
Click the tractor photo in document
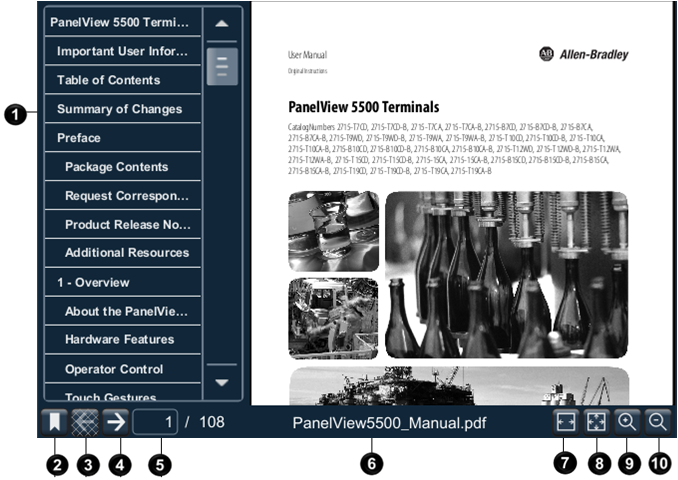click(x=333, y=319)
